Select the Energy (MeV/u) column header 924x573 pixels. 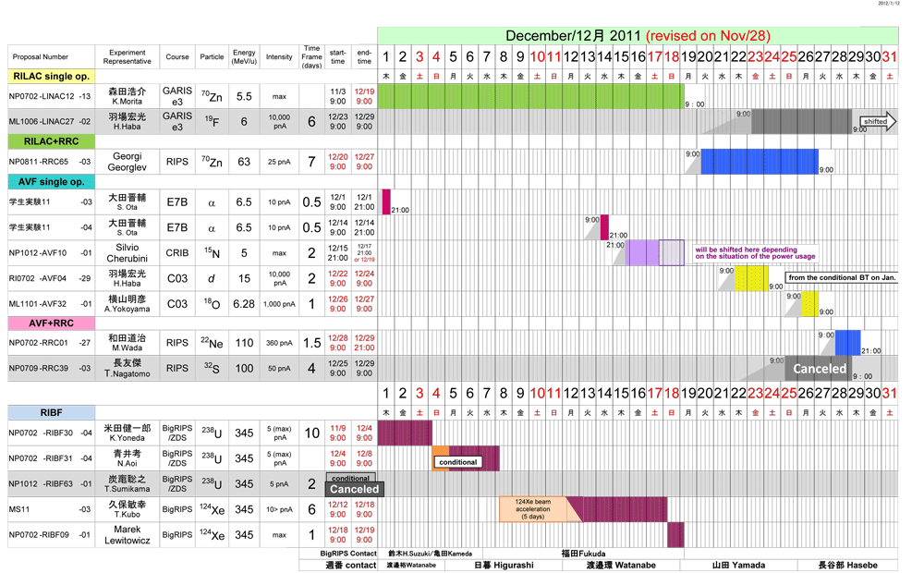pyautogui.click(x=244, y=56)
